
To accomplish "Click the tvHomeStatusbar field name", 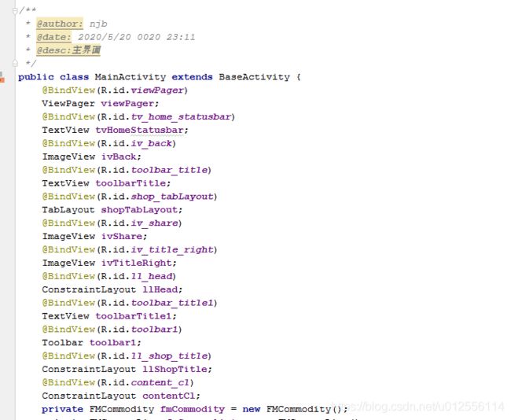I will click(x=139, y=130).
